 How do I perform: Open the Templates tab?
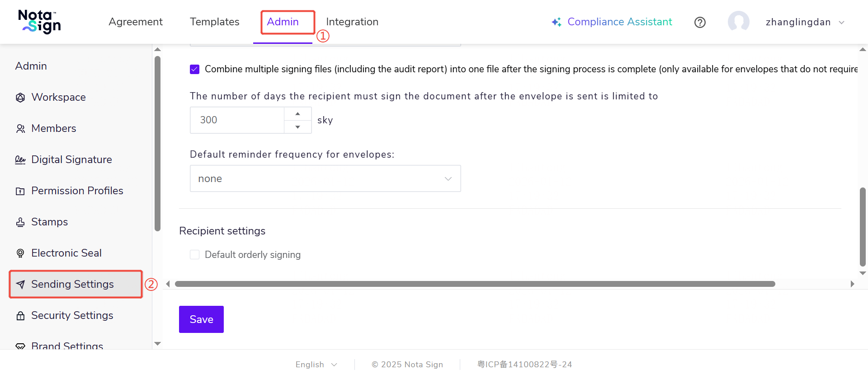(214, 22)
